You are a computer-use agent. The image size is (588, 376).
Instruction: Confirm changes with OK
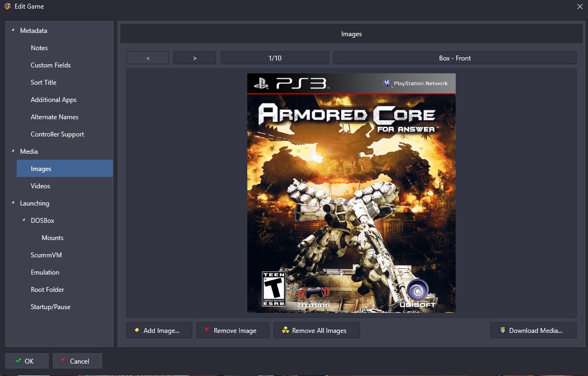(x=26, y=361)
